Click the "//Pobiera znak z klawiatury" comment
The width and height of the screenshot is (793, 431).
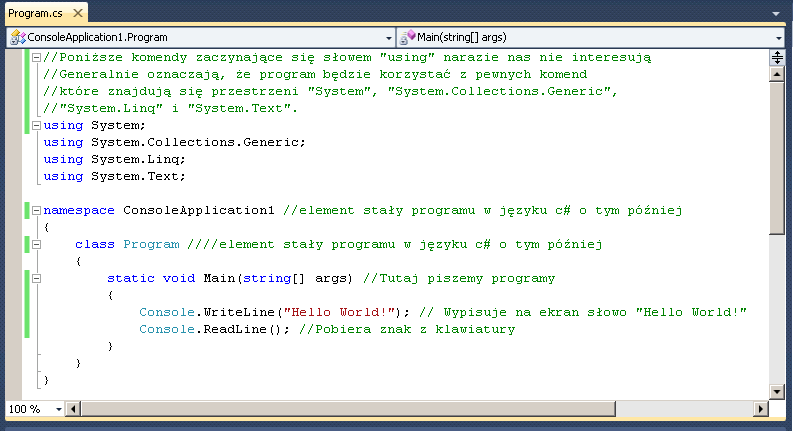point(407,329)
